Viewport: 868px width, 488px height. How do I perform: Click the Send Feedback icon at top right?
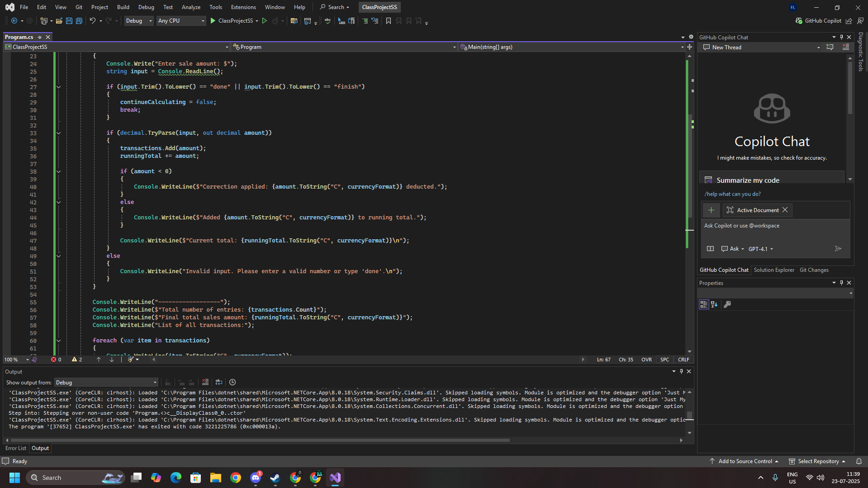pos(860,21)
